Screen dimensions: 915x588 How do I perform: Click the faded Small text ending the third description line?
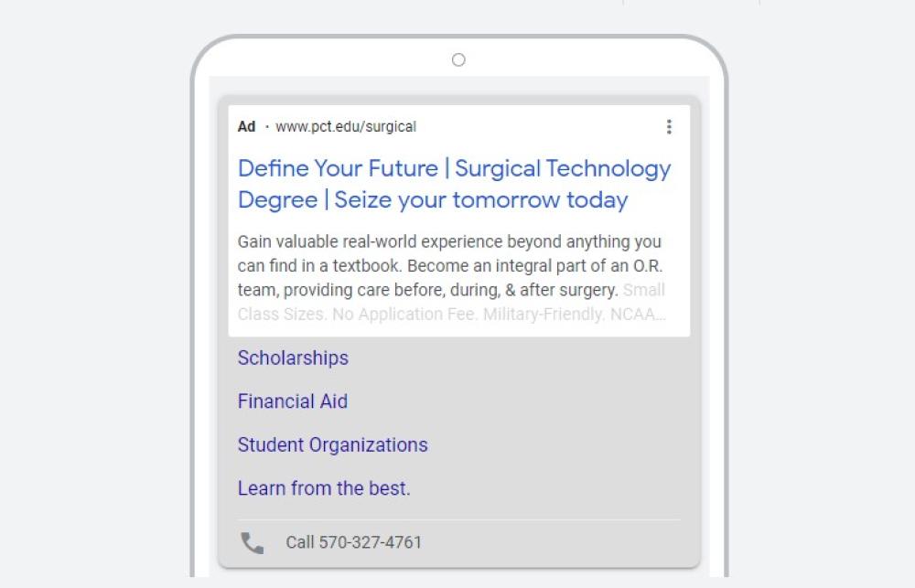[x=643, y=290]
